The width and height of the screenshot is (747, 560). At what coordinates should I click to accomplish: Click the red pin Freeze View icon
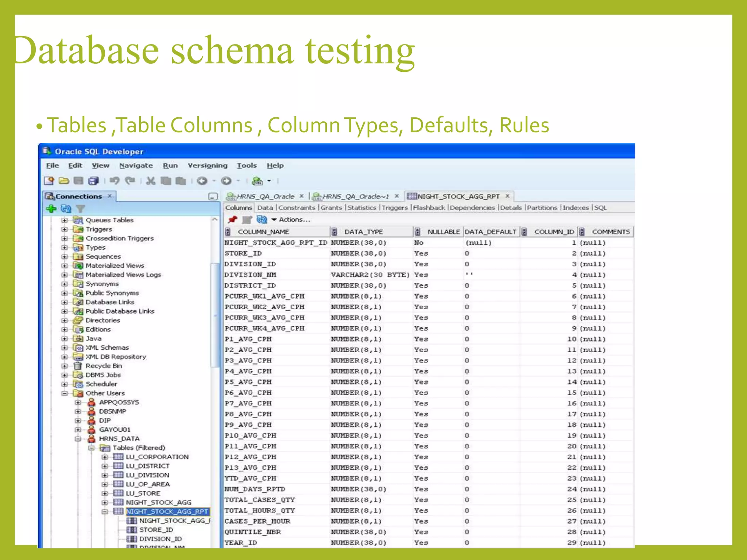(232, 219)
